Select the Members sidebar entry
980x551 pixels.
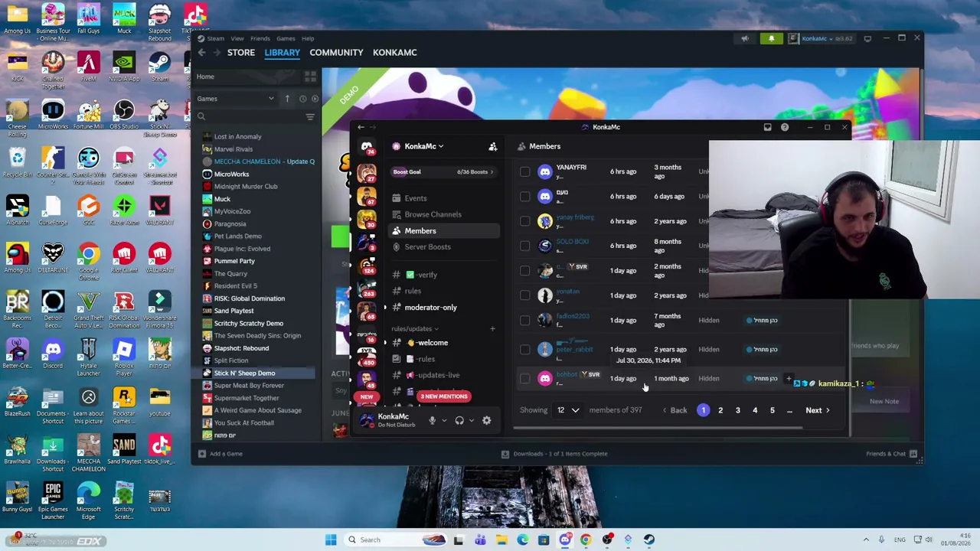444,230
